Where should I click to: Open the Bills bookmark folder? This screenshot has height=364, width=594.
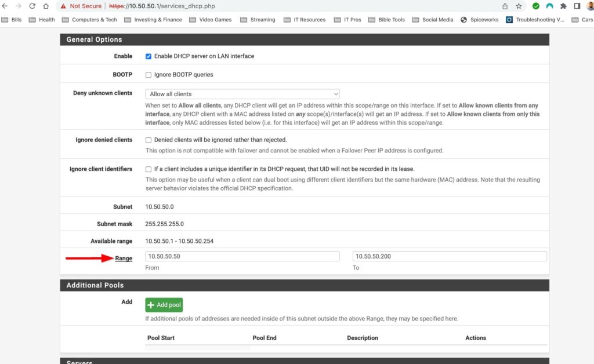tap(12, 20)
